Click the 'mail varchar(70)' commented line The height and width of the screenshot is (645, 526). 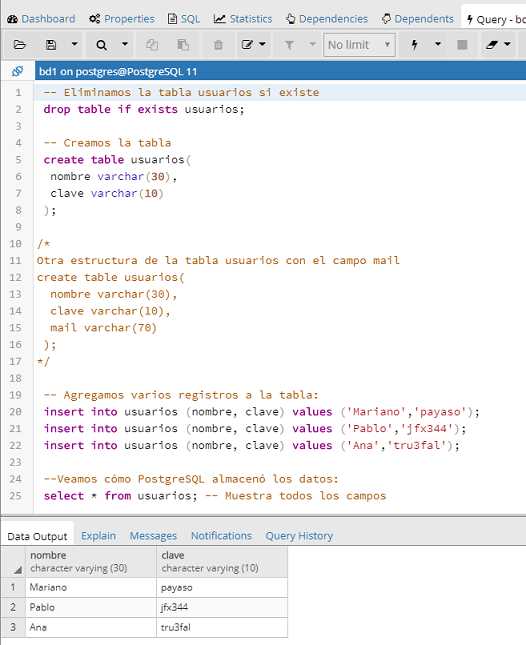pos(103,328)
